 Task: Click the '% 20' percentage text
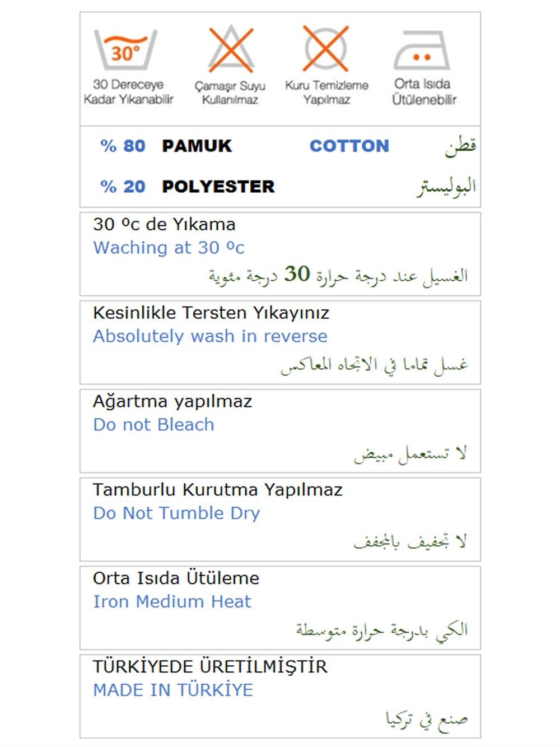pyautogui.click(x=123, y=187)
